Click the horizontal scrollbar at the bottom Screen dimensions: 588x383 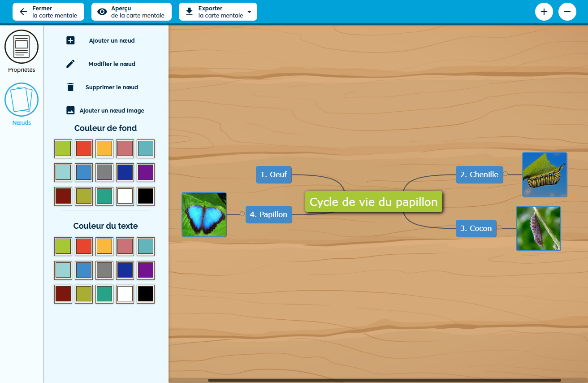pyautogui.click(x=384, y=380)
